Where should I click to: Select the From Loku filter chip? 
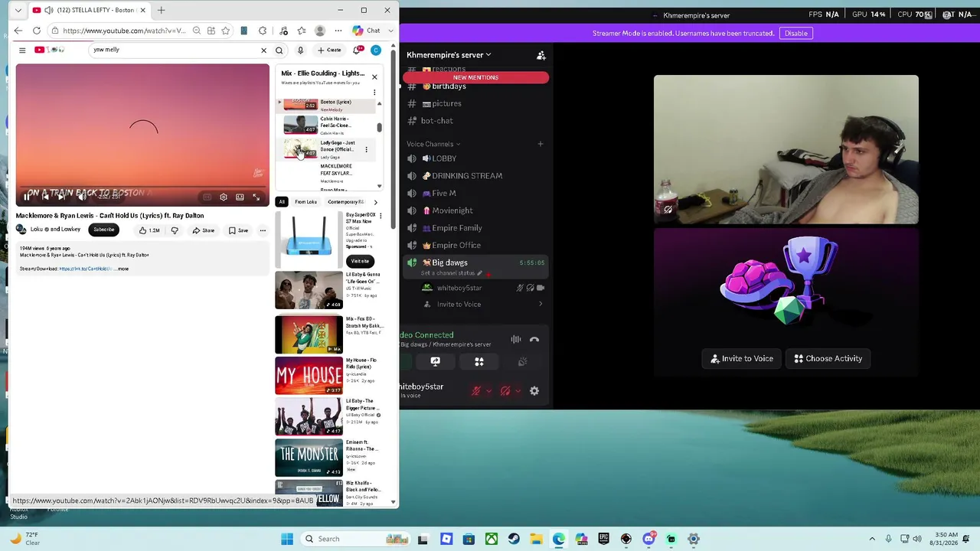click(305, 202)
